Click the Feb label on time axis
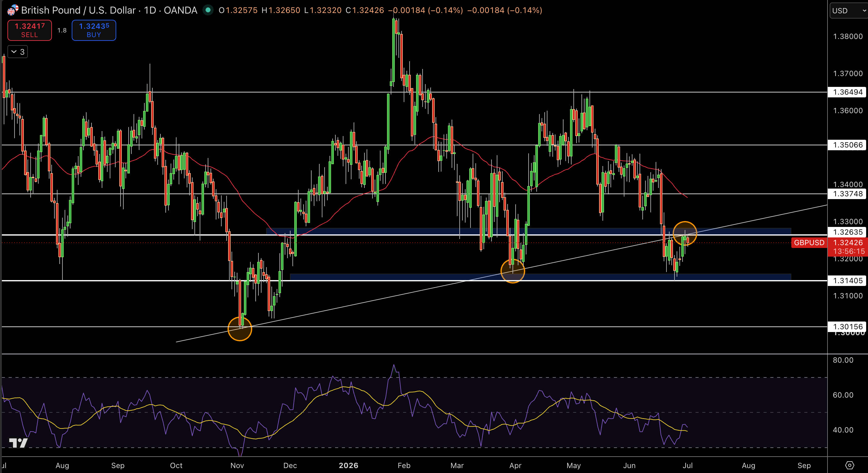The image size is (868, 473). click(x=404, y=466)
